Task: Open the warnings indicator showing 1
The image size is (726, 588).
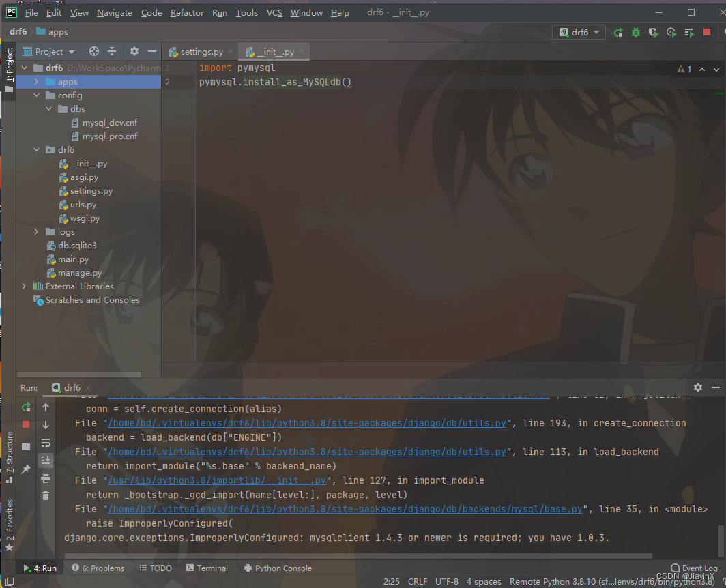Action: tap(684, 69)
